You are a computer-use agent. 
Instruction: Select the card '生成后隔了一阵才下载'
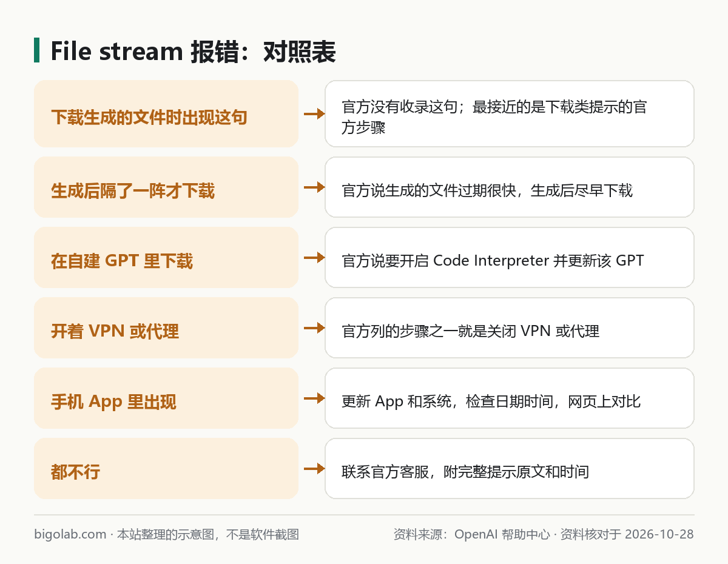(166, 187)
